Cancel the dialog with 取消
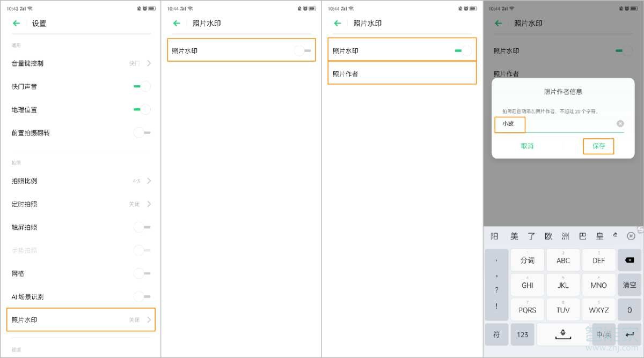Screen dimensions: 644x358 tap(528, 145)
